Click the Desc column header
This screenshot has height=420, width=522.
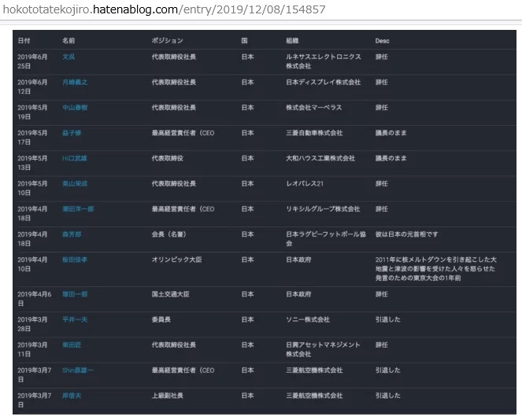(382, 41)
